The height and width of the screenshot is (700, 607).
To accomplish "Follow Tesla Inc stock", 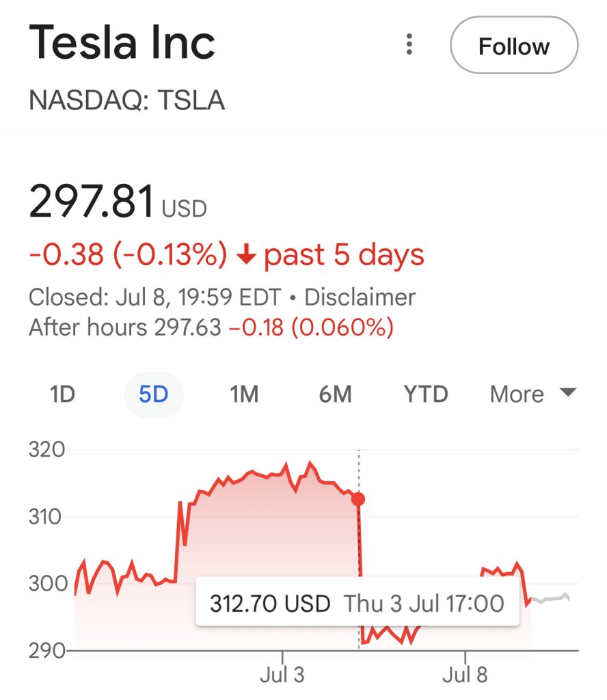I will [514, 45].
